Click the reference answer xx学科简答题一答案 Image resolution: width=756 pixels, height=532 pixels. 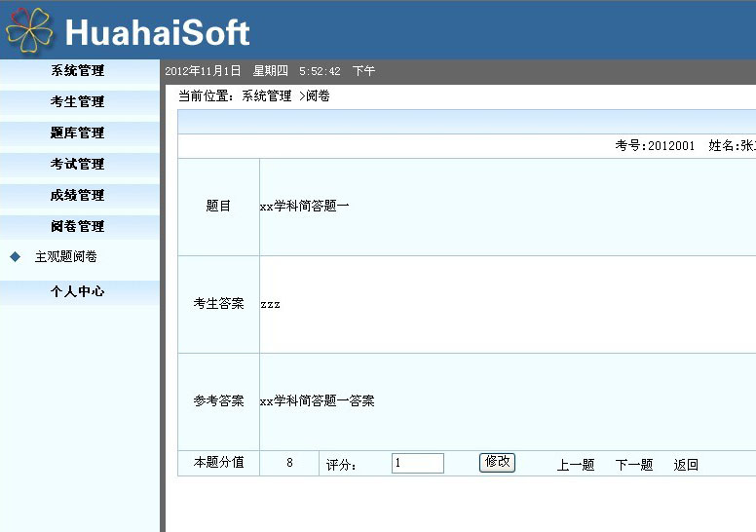(x=318, y=401)
